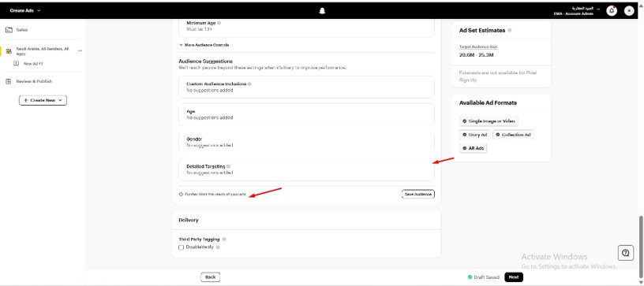Click the Draft Saved status text

[487, 277]
